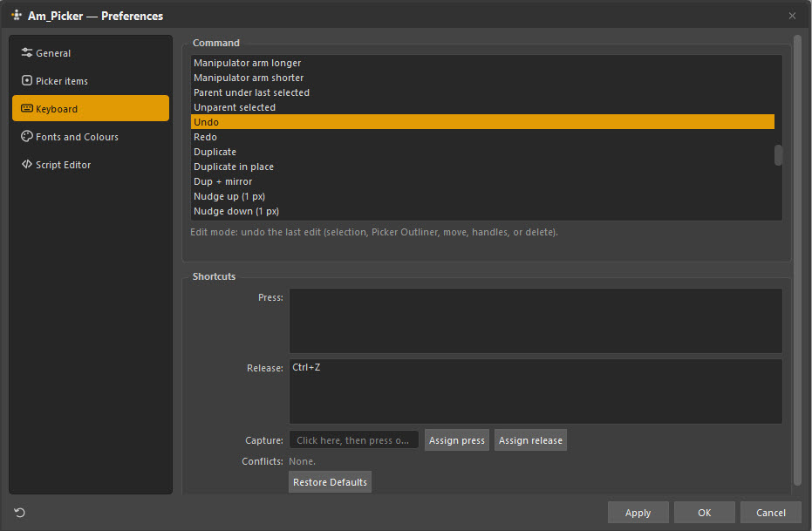Click the preferences panel vertical scrollbar

797,261
